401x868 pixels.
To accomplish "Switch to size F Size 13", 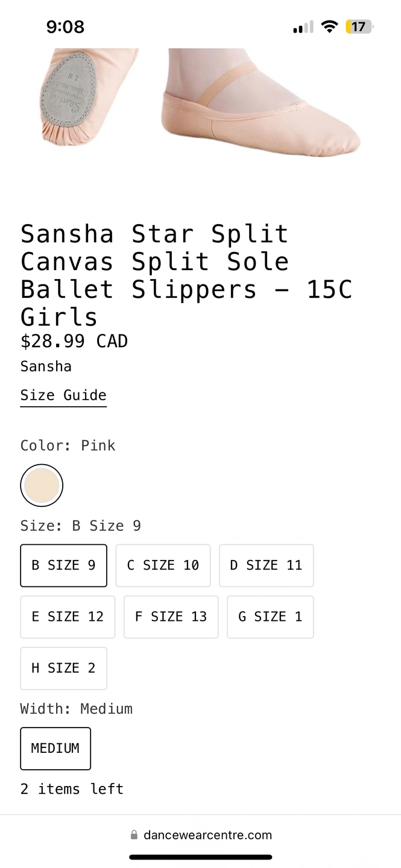I will (171, 617).
